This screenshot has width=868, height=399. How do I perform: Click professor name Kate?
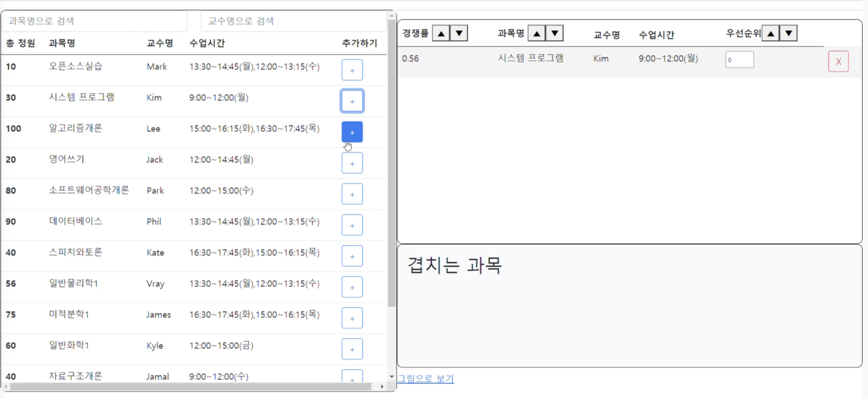click(x=155, y=253)
